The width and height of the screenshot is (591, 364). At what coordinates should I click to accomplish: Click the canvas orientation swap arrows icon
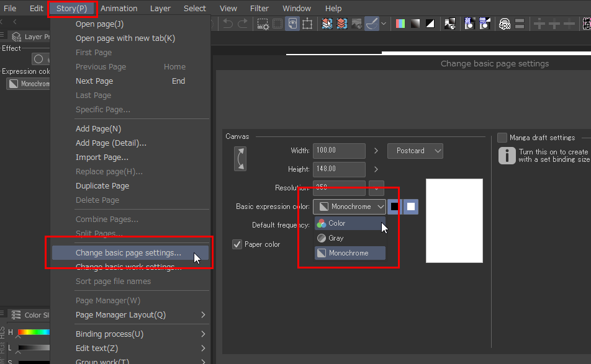tap(240, 159)
